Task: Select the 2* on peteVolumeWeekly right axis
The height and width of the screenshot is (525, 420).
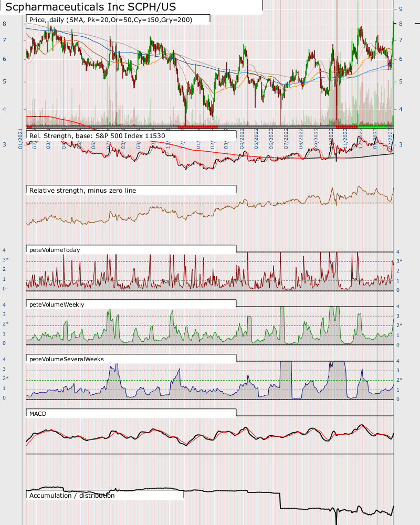Action: pos(400,325)
